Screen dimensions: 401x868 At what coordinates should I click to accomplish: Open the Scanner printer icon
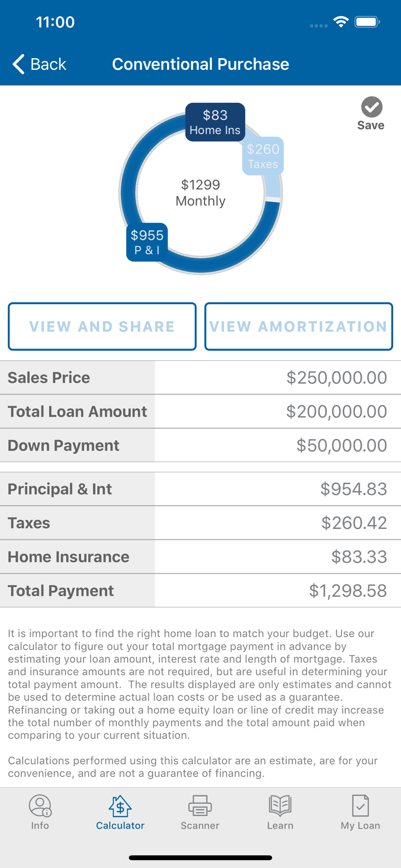click(x=200, y=806)
